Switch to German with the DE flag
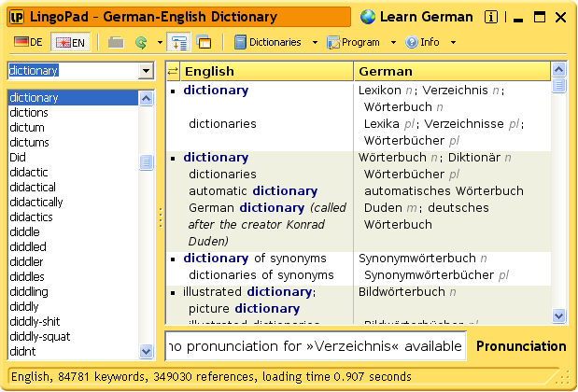Image resolution: width=578 pixels, height=392 pixels. pyautogui.click(x=28, y=42)
